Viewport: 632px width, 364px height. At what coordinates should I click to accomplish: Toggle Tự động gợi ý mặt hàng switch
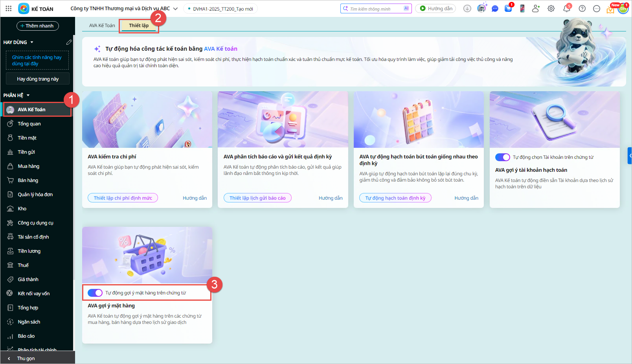(x=95, y=293)
